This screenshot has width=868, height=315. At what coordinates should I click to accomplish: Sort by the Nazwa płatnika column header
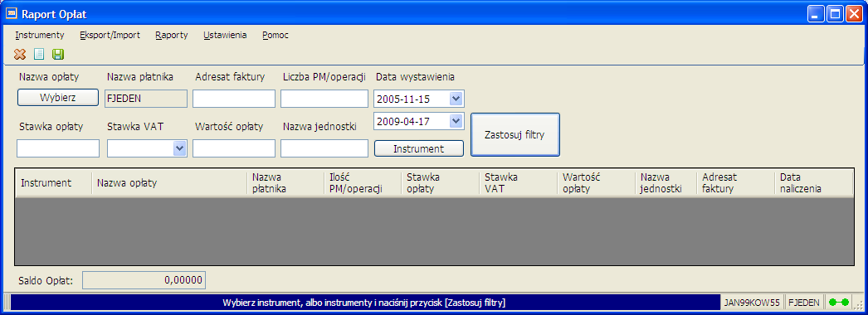pyautogui.click(x=285, y=183)
